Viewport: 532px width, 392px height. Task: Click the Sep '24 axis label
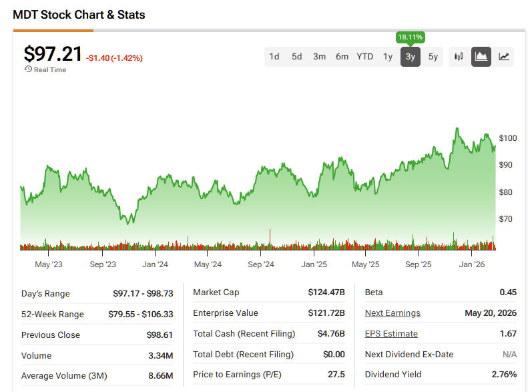pos(261,264)
